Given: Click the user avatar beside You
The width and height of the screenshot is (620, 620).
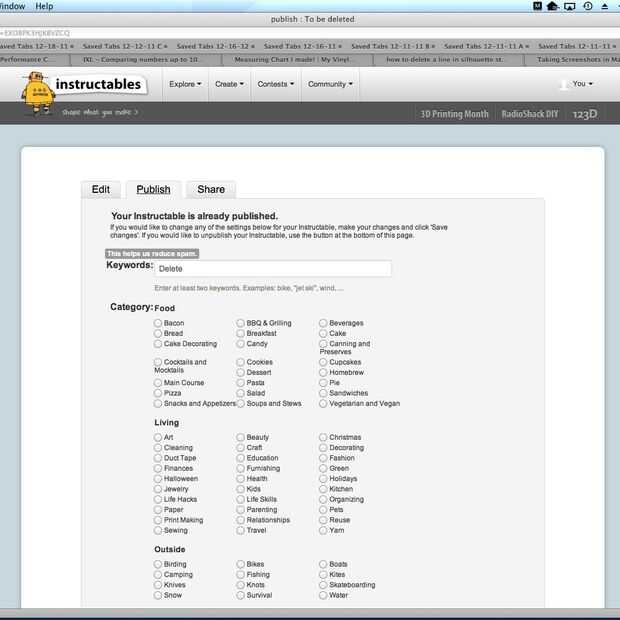Looking at the screenshot, I should [564, 84].
